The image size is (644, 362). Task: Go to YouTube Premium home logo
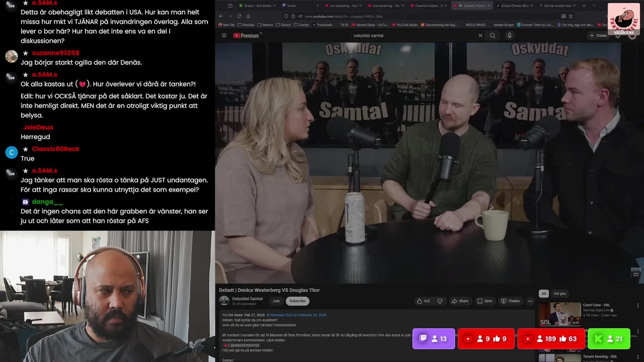(x=246, y=36)
